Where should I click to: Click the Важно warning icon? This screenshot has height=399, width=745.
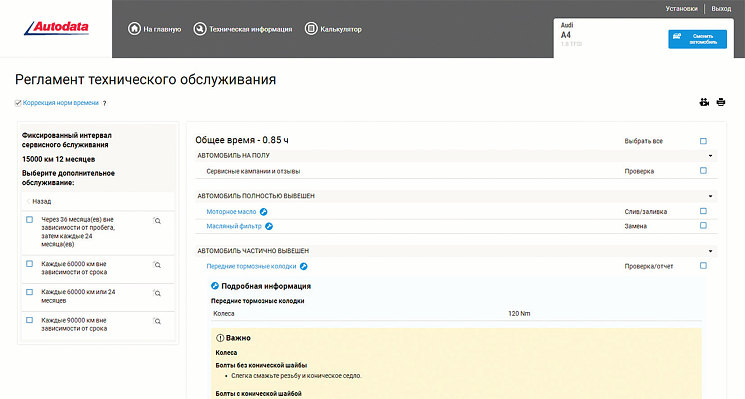(220, 338)
